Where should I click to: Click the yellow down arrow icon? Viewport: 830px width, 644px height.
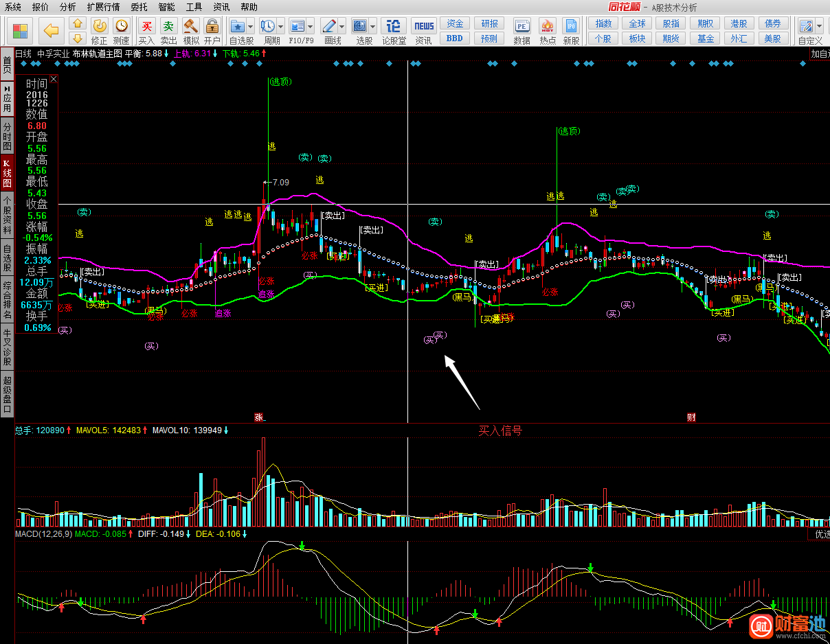pyautogui.click(x=78, y=38)
